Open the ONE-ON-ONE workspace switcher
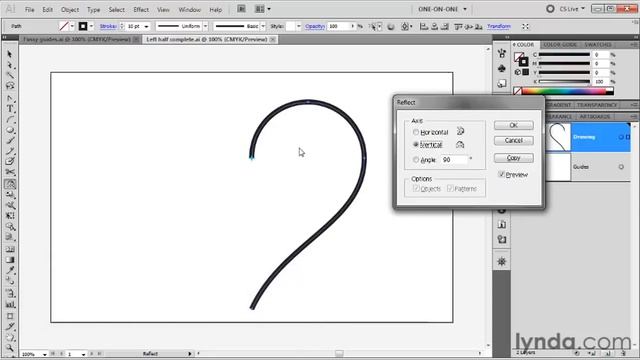 pos(442,9)
